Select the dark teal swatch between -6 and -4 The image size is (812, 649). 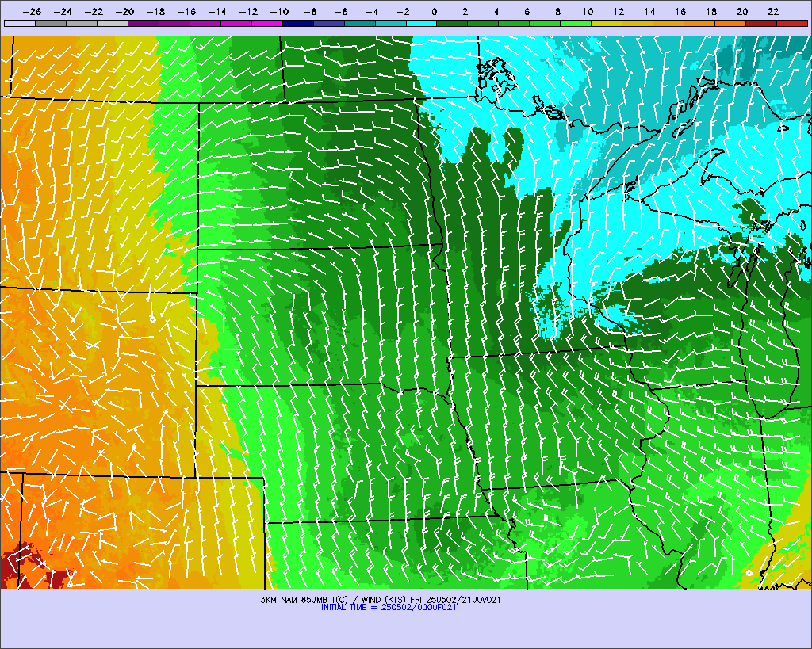(360, 23)
